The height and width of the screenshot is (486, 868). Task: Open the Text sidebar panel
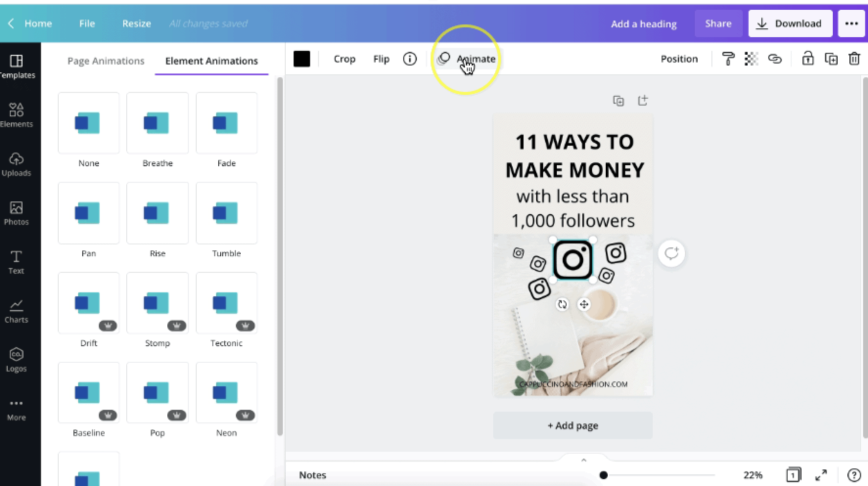click(16, 262)
